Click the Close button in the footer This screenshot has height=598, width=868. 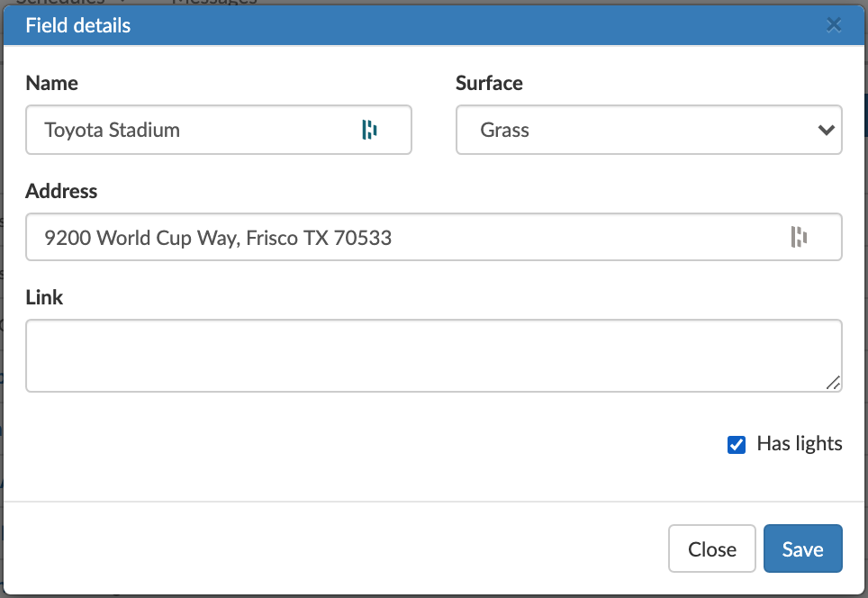712,548
